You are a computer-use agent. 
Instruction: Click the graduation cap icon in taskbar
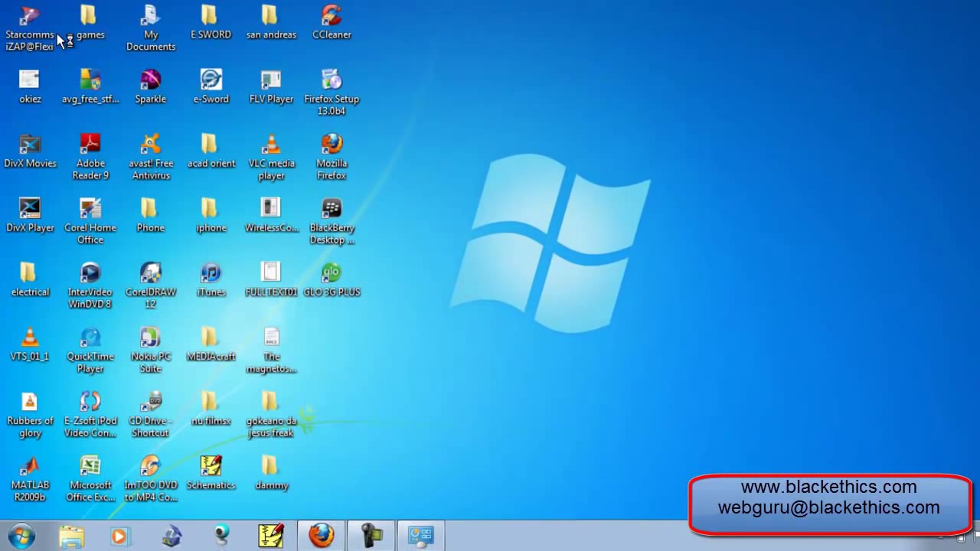[171, 536]
